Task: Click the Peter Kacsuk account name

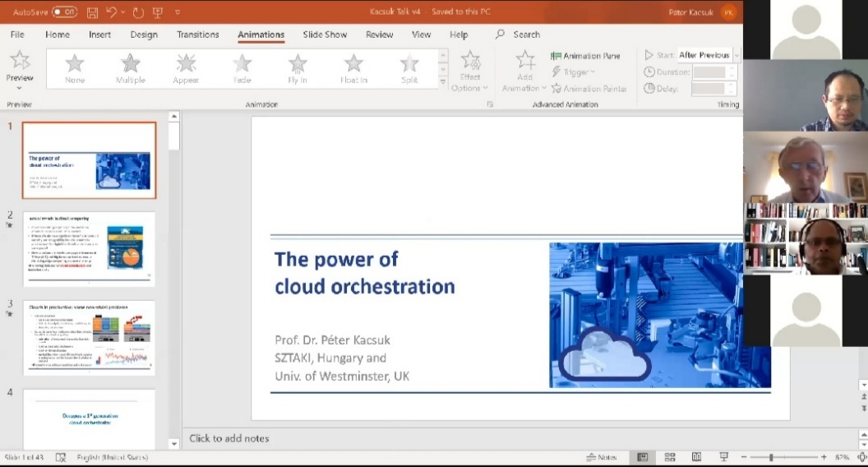Action: [690, 12]
